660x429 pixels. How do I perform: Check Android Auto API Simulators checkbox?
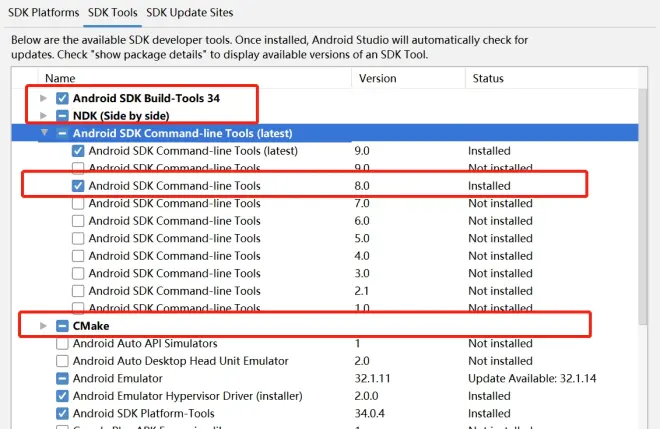pos(62,344)
